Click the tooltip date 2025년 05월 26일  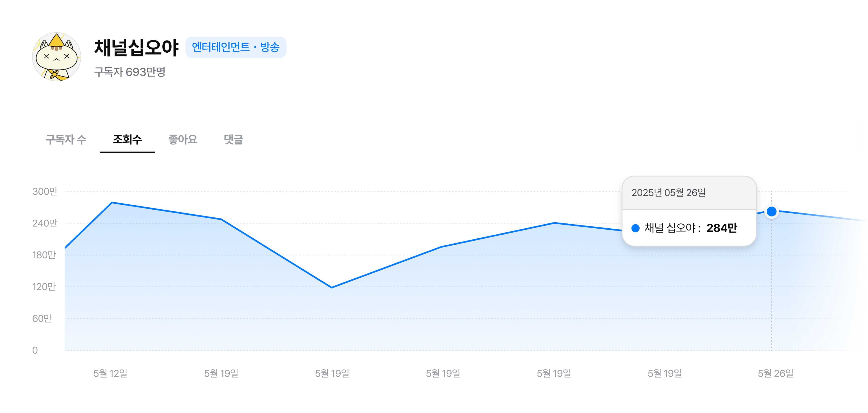(668, 192)
